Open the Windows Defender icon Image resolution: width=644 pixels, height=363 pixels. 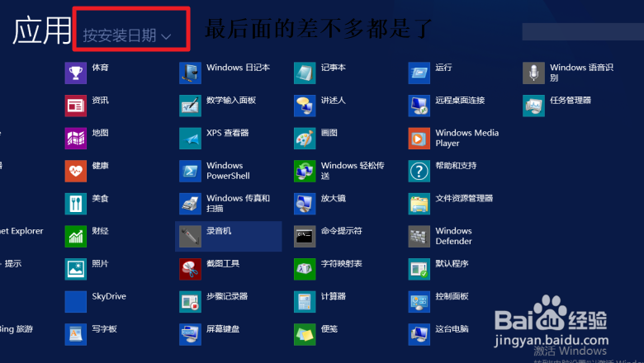click(419, 236)
